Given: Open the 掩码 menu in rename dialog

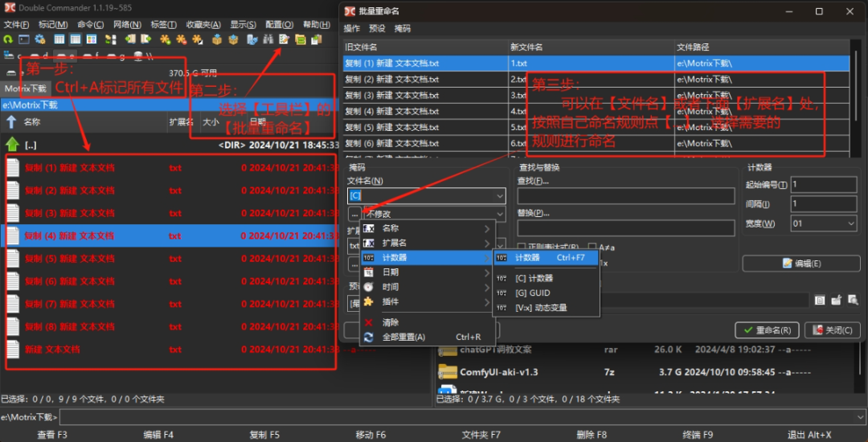Looking at the screenshot, I should (403, 29).
